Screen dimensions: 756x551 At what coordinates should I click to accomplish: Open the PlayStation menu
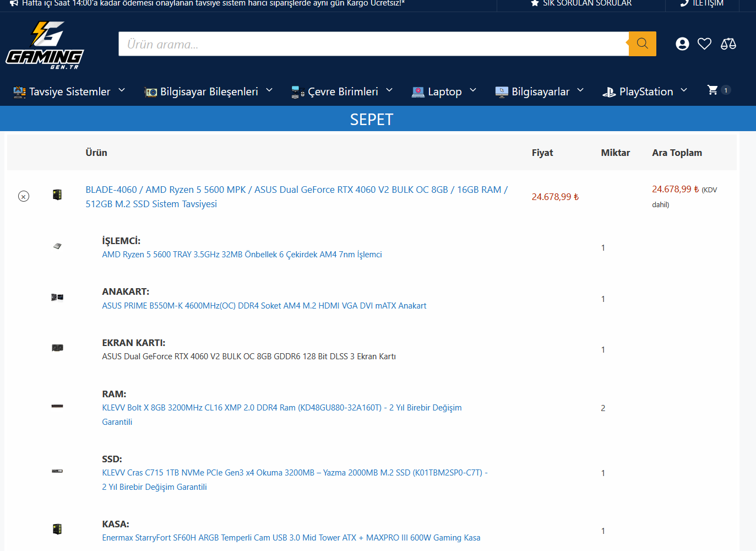tap(645, 92)
